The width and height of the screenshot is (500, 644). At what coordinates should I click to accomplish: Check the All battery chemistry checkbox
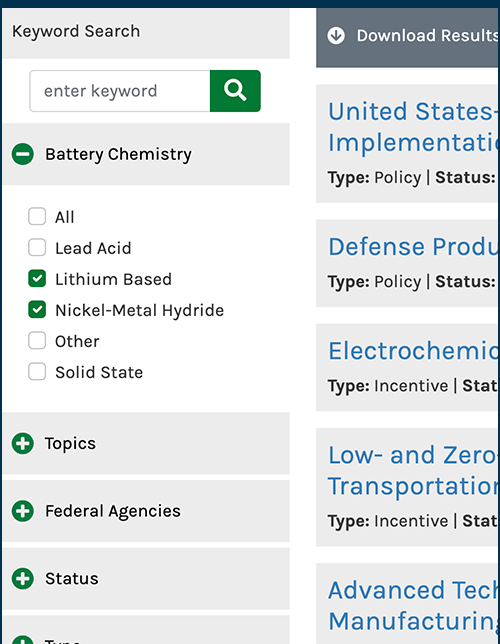(37, 216)
